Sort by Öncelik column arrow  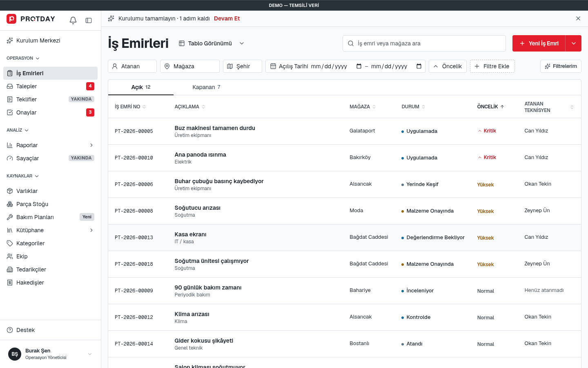point(502,107)
